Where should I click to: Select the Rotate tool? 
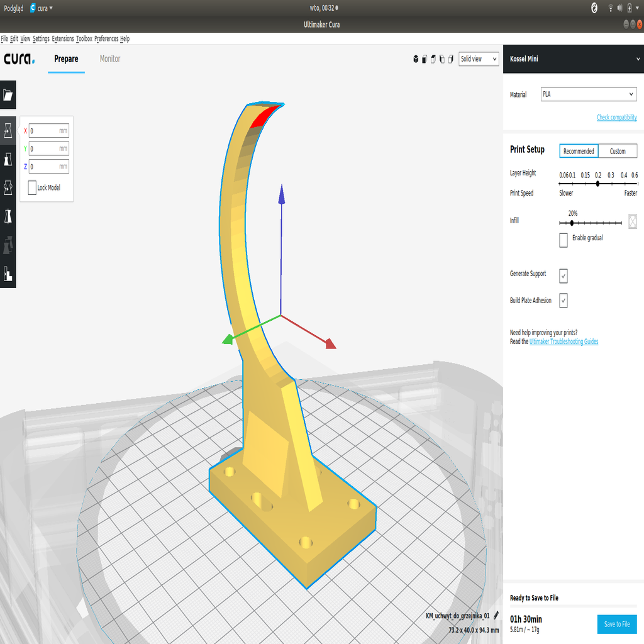coord(8,188)
